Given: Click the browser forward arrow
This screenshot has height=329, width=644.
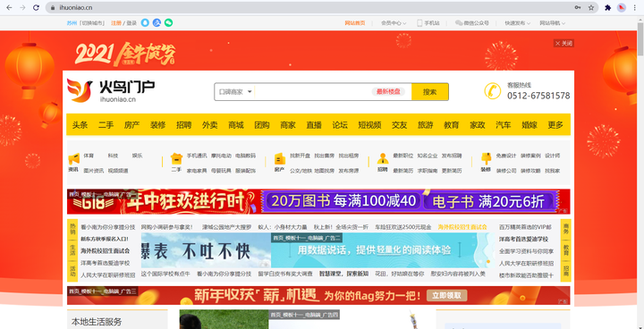Looking at the screenshot, I should (22, 7).
